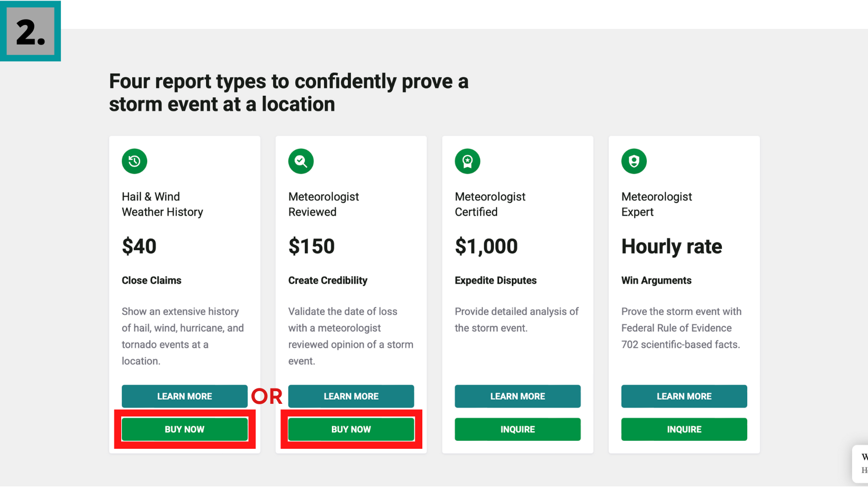868x489 pixels.
Task: Click the step 2 number badge
Action: (31, 31)
